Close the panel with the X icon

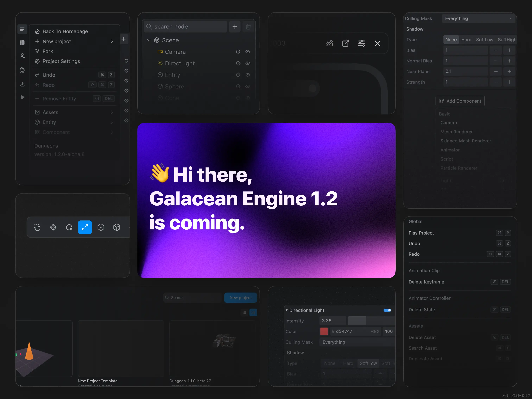[x=378, y=43]
